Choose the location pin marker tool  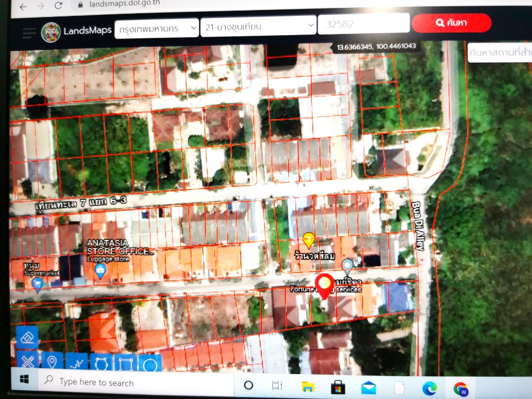(x=52, y=362)
